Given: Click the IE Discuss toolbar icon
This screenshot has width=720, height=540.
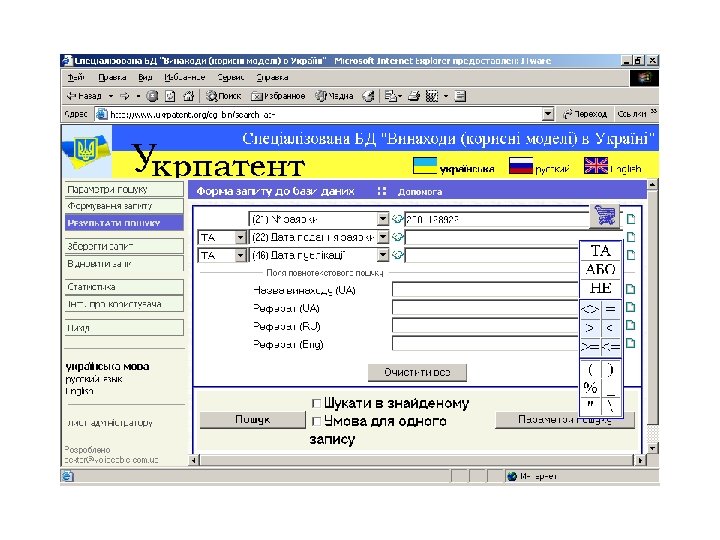Looking at the screenshot, I should coord(460,96).
